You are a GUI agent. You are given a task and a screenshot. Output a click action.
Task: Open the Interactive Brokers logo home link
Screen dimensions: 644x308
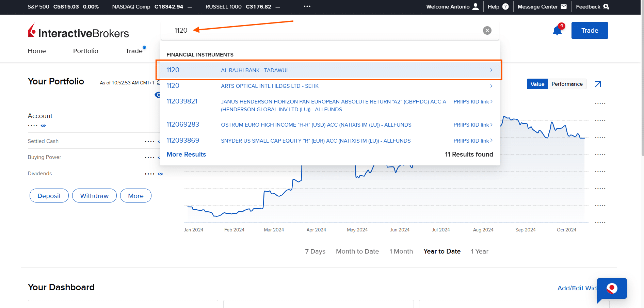[78, 31]
